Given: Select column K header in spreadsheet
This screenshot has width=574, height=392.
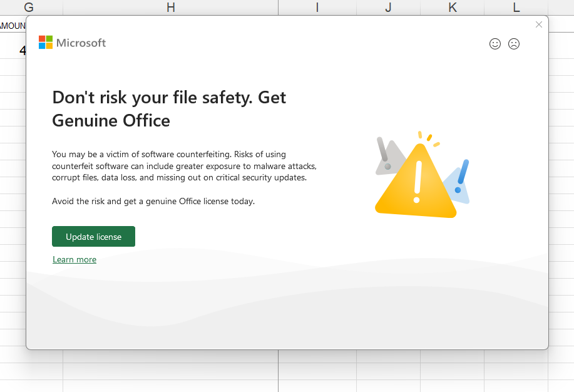Looking at the screenshot, I should [x=453, y=8].
